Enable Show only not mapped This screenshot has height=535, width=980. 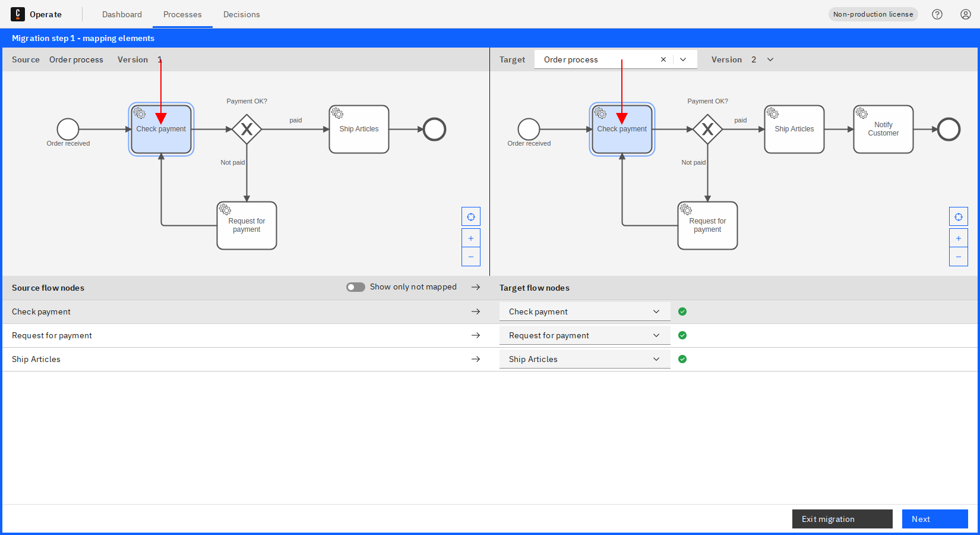[355, 287]
